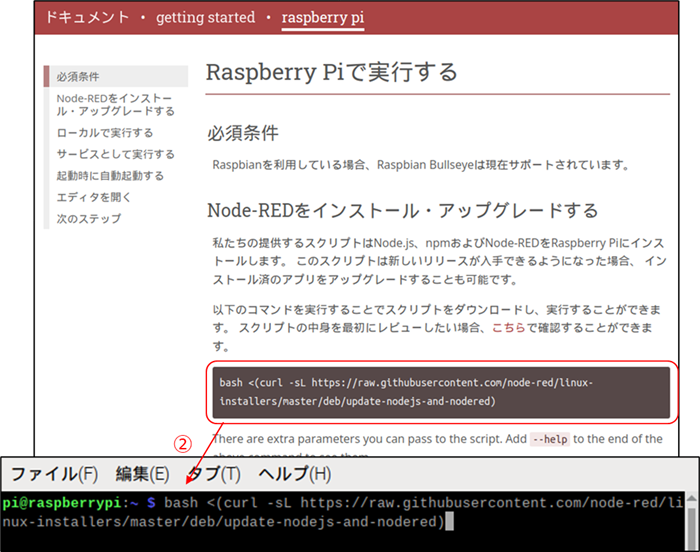Open the terminal タブ(T) menu

click(215, 473)
